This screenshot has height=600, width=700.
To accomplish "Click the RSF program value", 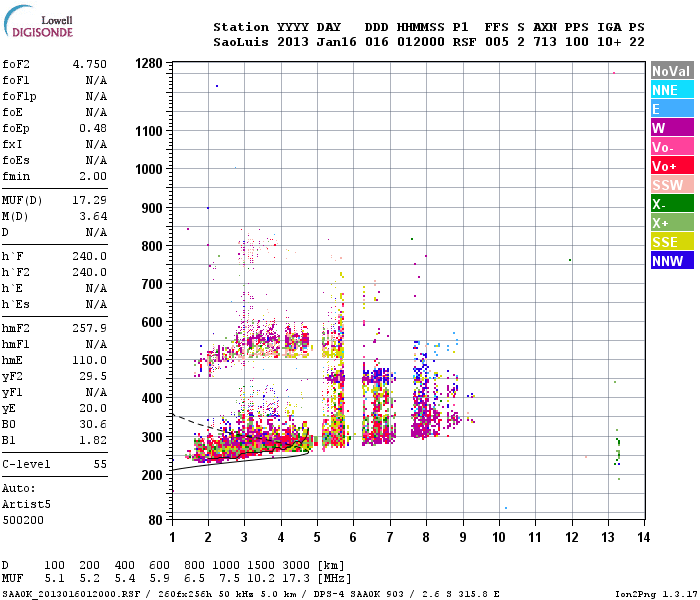I will point(464,42).
